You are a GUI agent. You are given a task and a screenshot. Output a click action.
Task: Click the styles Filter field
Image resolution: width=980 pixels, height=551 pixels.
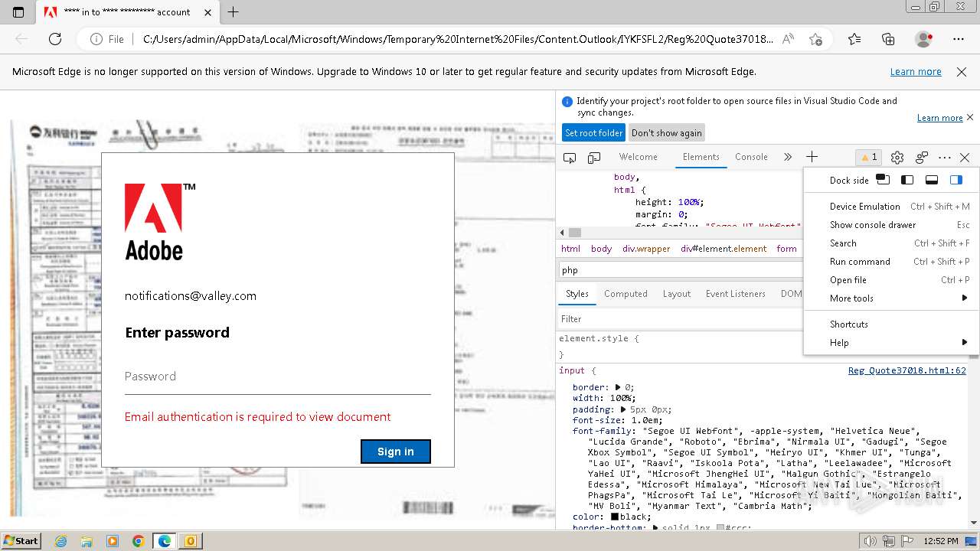click(x=680, y=319)
